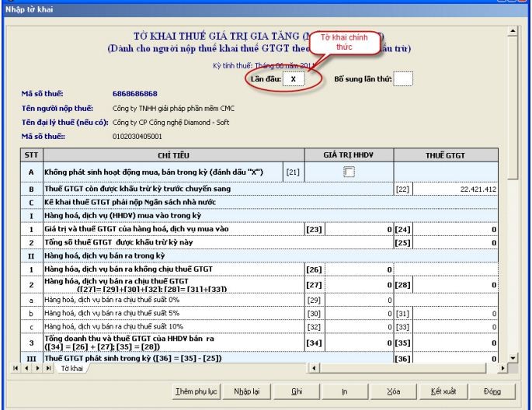
Task: Click the Bổ sung lần thứ field
Action: coord(403,79)
